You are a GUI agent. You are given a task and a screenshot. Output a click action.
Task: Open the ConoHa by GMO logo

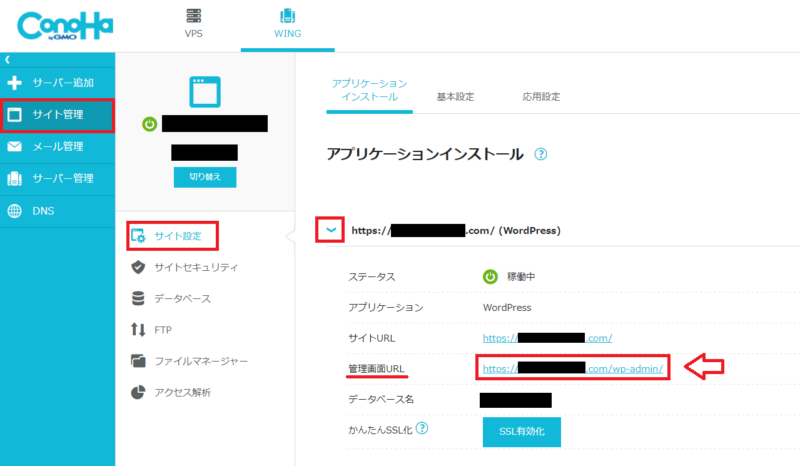tap(65, 26)
